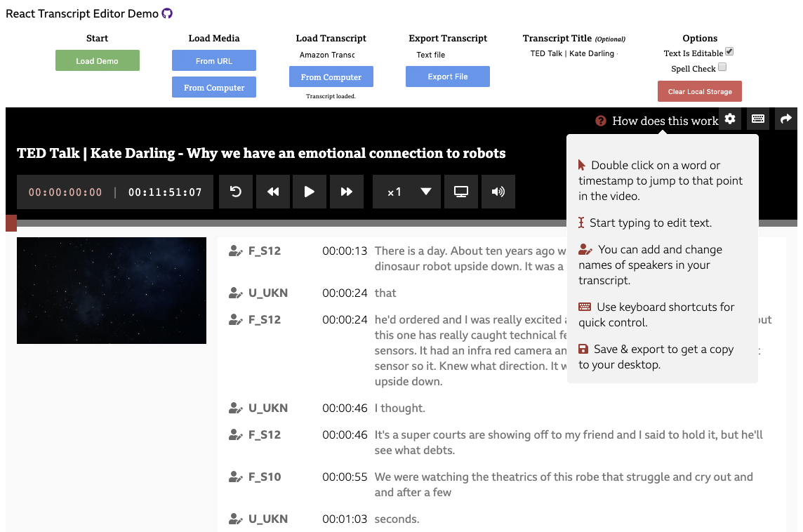The image size is (803, 532).
Task: Open the Amazon Transcribe format dropdown
Action: click(327, 55)
